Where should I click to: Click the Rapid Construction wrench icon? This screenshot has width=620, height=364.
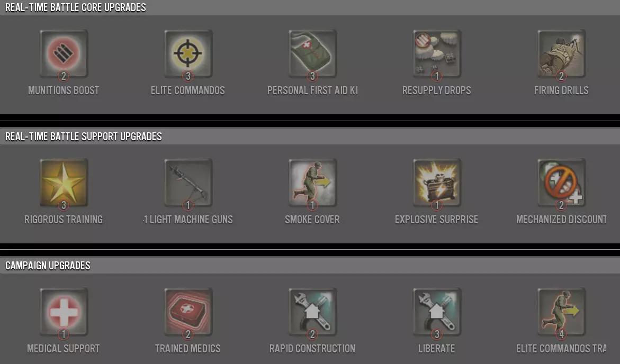click(x=312, y=312)
